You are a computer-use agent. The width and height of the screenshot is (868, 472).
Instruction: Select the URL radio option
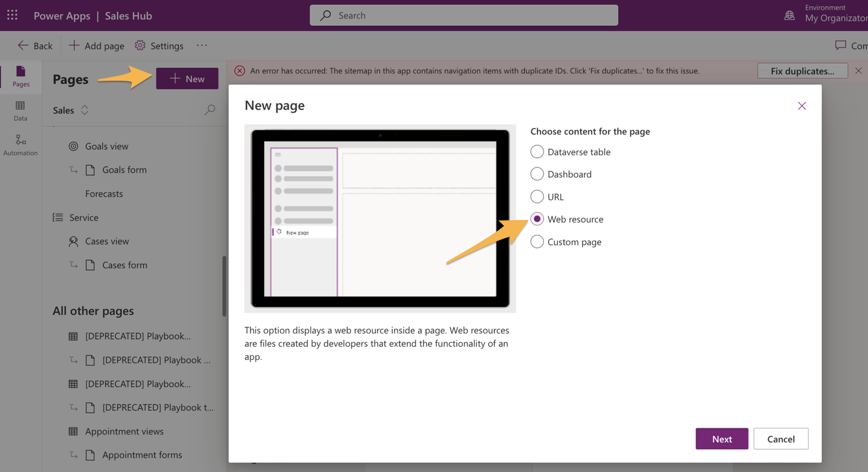pos(537,197)
